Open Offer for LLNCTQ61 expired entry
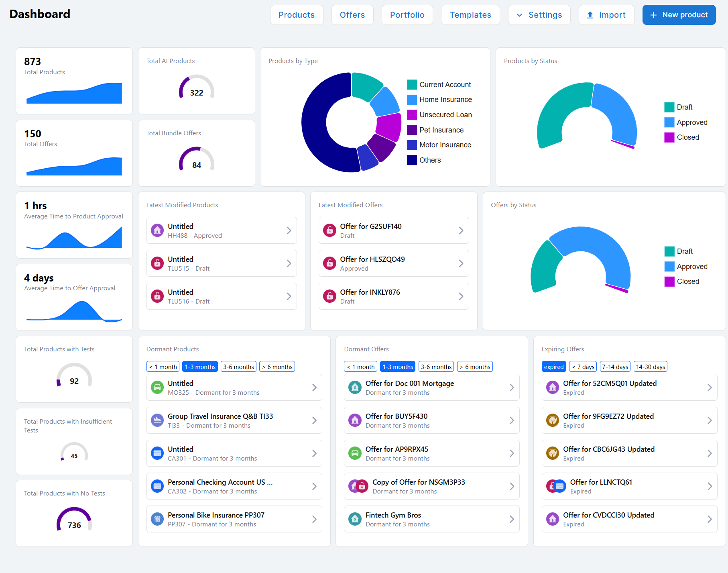The width and height of the screenshot is (728, 573). [x=629, y=486]
